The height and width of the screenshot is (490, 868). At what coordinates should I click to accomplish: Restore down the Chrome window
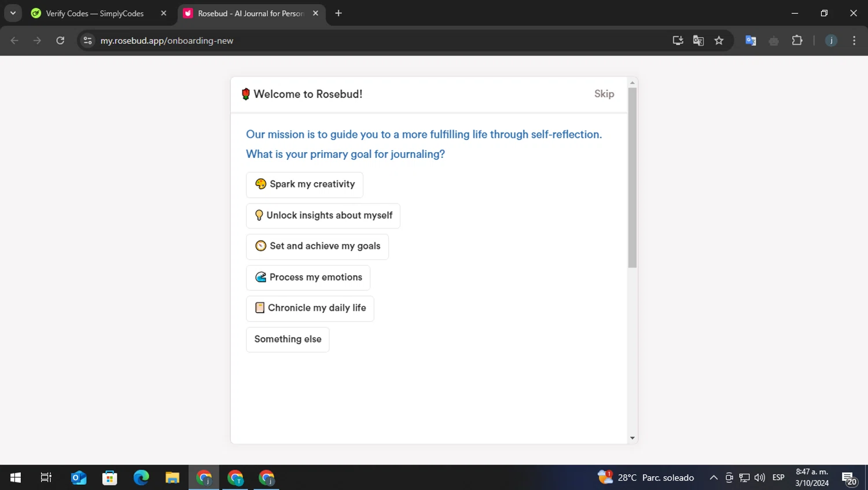point(824,13)
